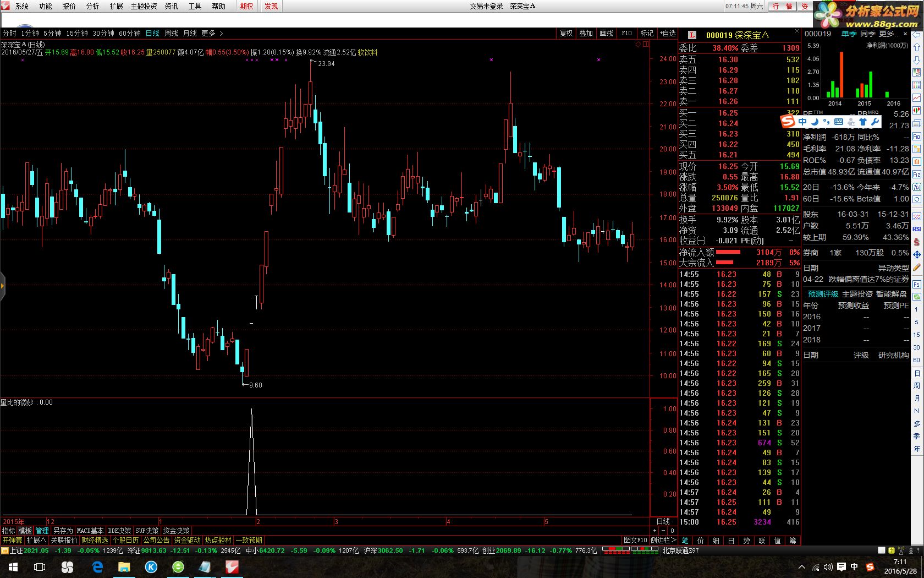Click the keyboard icon on Sogou input bar

(838, 122)
